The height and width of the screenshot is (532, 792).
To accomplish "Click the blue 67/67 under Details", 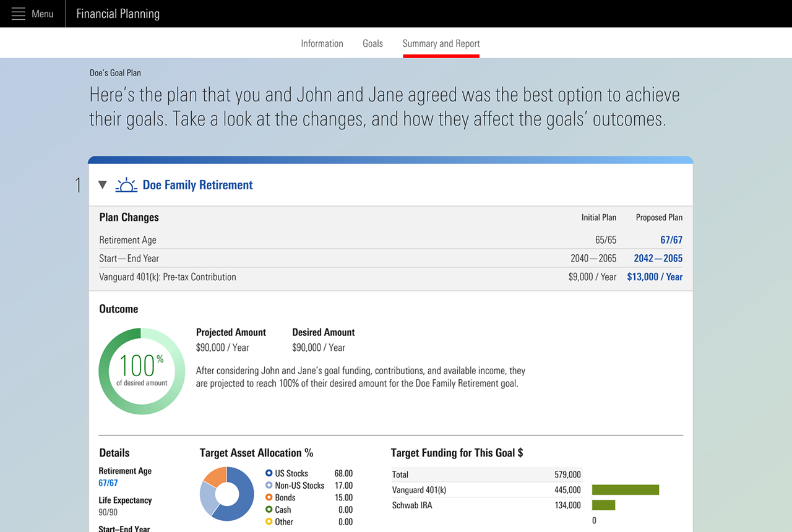I will [108, 483].
